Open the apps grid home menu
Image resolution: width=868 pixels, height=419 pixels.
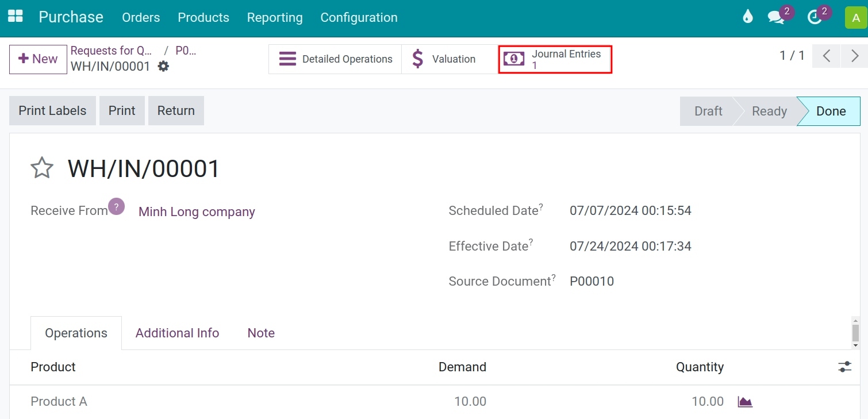tap(16, 17)
